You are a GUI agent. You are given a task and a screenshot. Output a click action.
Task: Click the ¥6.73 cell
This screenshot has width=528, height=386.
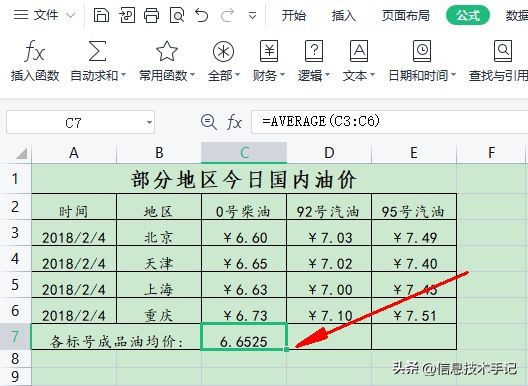(244, 311)
